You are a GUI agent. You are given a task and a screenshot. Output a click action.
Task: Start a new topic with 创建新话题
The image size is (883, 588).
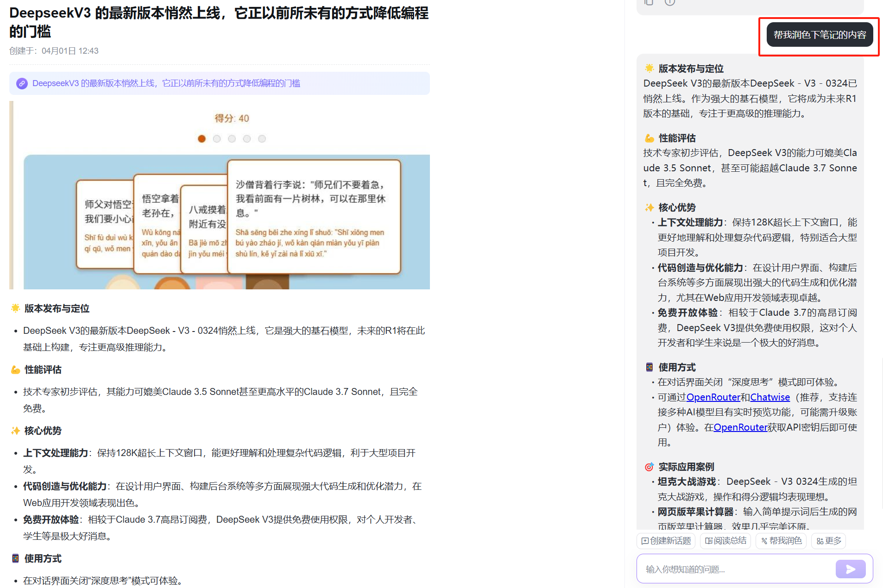pos(666,541)
